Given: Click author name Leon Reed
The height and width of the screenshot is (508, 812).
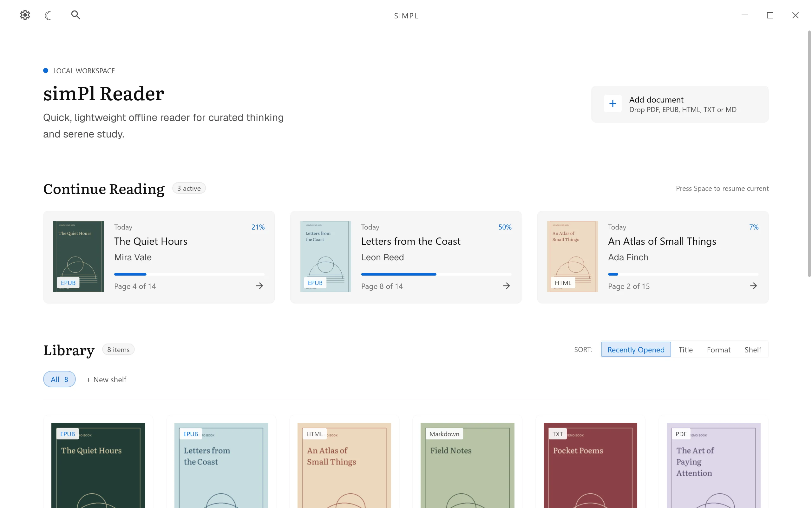Looking at the screenshot, I should [383, 257].
